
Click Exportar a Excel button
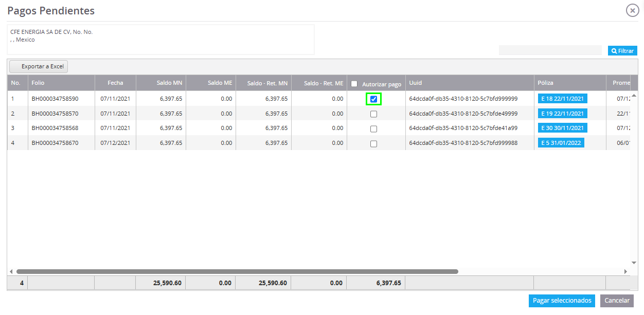coord(39,67)
